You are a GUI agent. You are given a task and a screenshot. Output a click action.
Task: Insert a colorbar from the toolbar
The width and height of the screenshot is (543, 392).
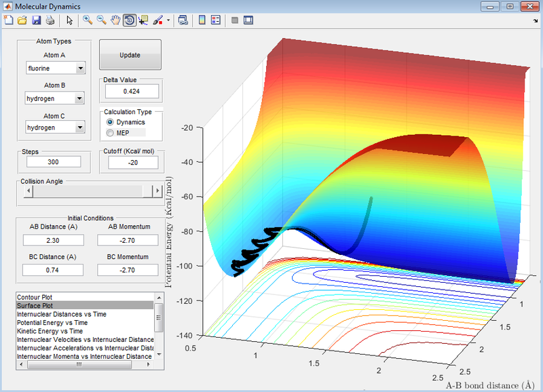[202, 20]
